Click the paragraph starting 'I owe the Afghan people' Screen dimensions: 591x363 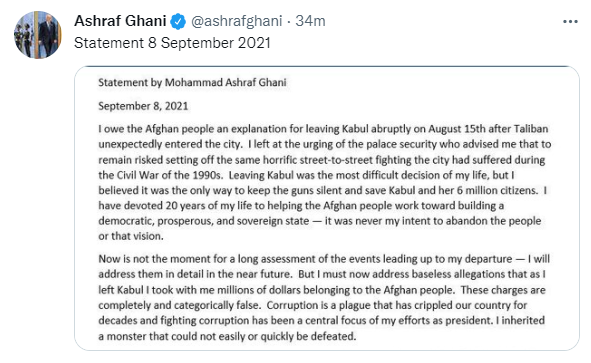pos(325,182)
